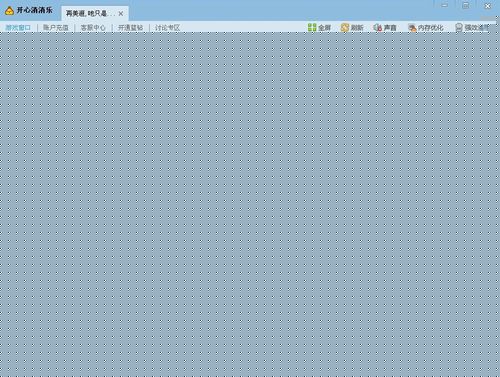Image resolution: width=500 pixels, height=377 pixels.
Task: Click the 全屏 fullscreen text label
Action: (324, 28)
